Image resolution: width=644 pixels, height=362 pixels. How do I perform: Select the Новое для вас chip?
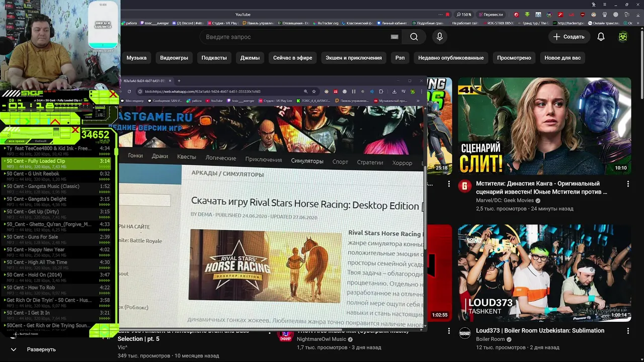pos(562,58)
